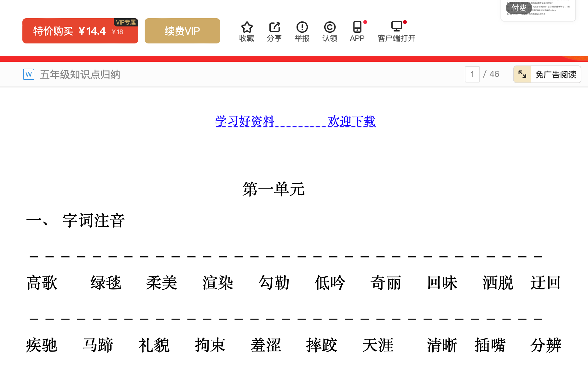The height and width of the screenshot is (369, 588).
Task: Open the 分享 share icon
Action: (274, 27)
